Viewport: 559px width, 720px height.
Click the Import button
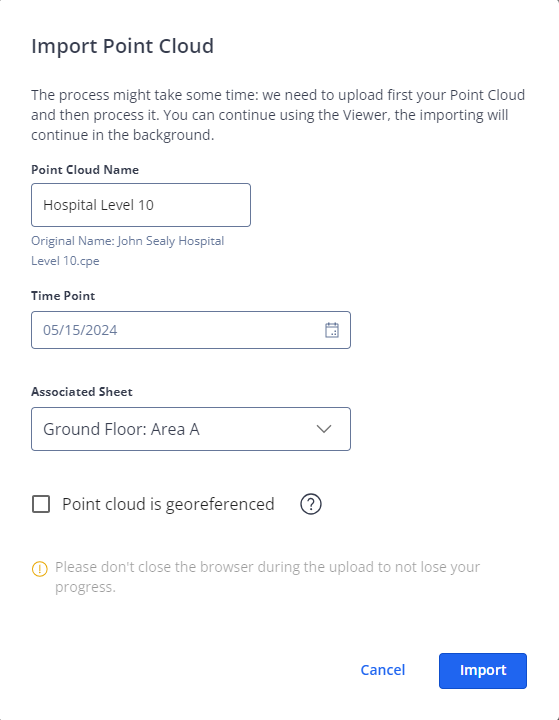[x=483, y=670]
